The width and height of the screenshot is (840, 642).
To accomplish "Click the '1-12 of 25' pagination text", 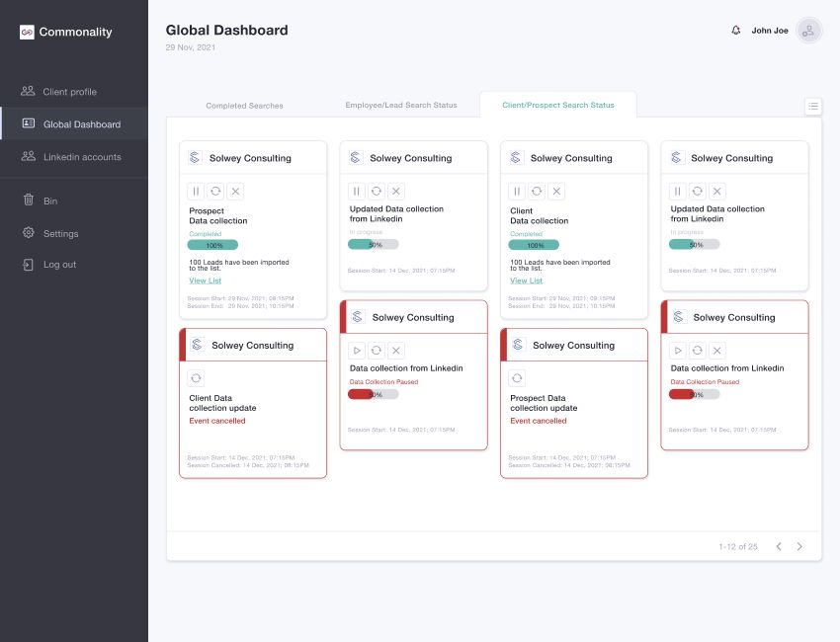I will tap(738, 547).
